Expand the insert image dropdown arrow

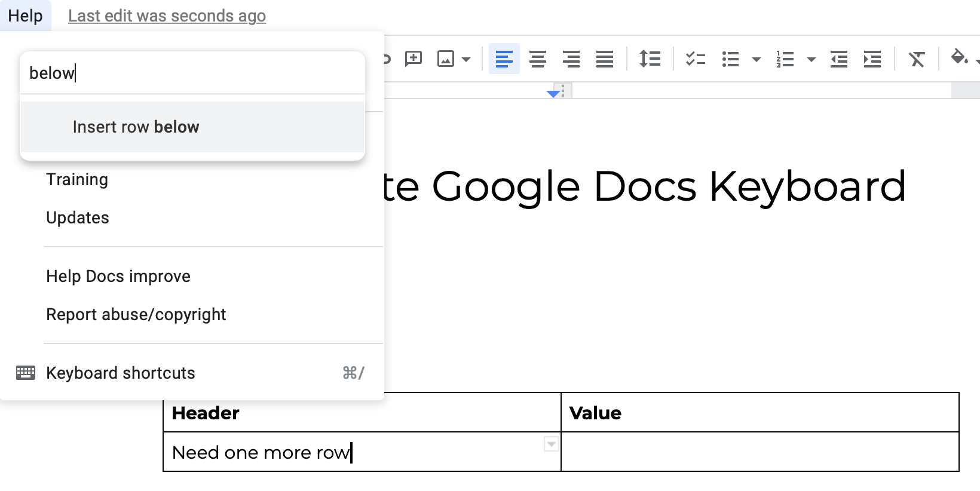466,59
